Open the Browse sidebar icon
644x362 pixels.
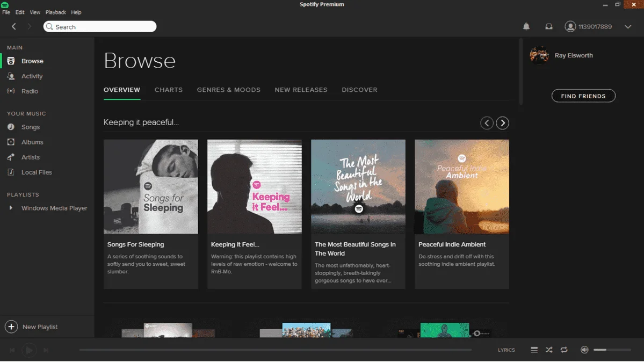(x=11, y=61)
